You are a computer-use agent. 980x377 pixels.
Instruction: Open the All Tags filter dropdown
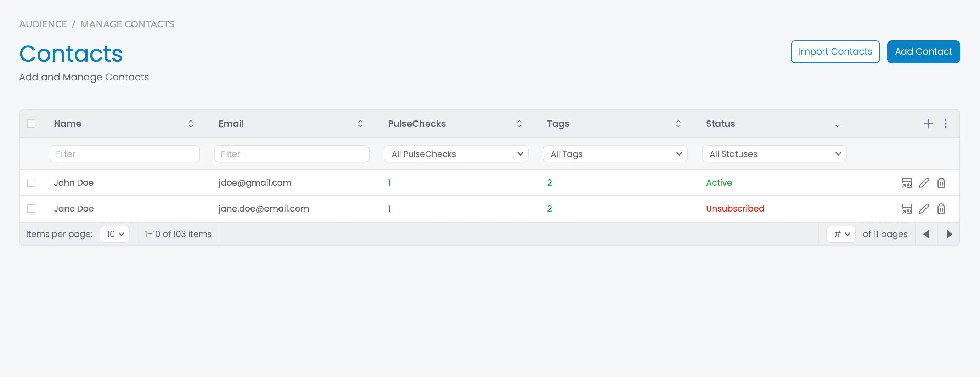(x=615, y=154)
